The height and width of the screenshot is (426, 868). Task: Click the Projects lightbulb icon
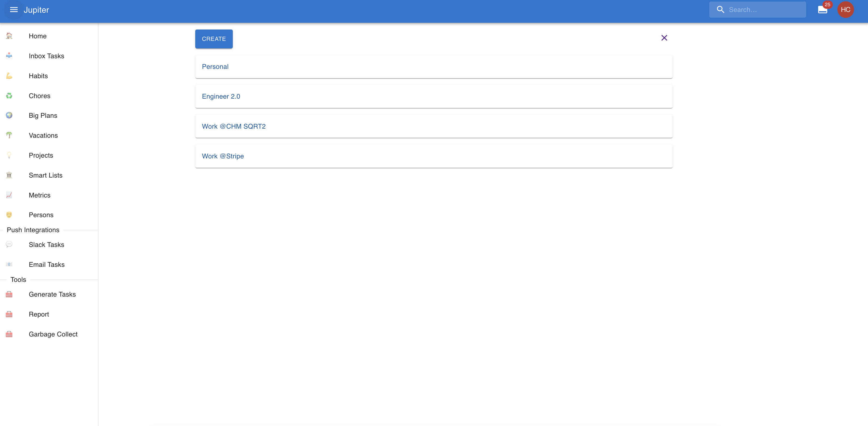(9, 155)
